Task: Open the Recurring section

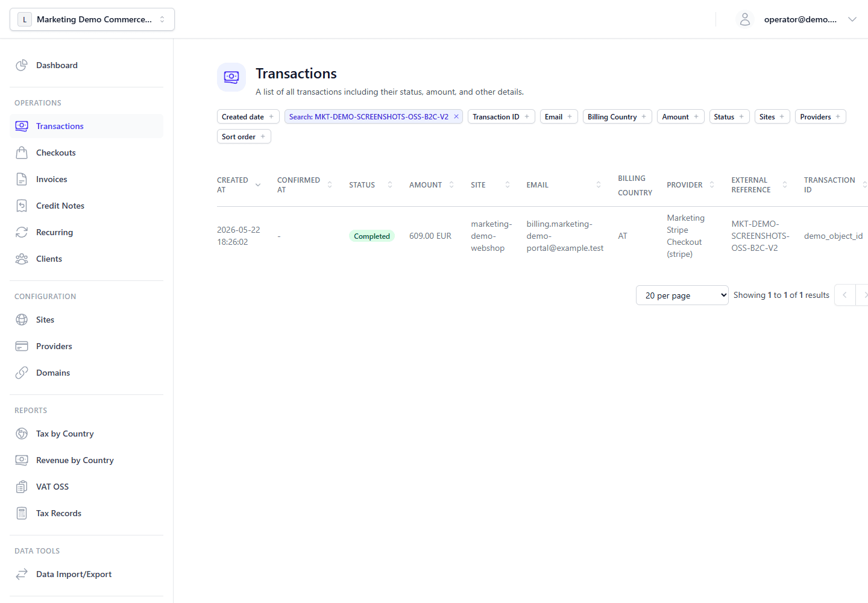Action: point(86,232)
